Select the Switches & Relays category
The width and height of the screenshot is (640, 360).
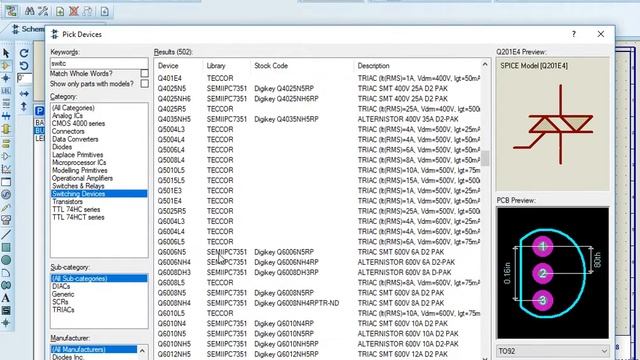(78, 186)
